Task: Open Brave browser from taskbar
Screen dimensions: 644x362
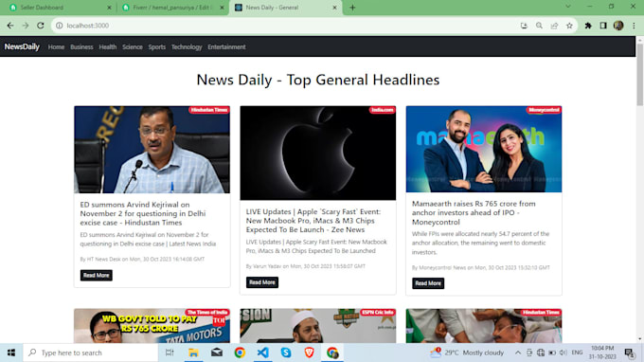Action: [x=310, y=353]
